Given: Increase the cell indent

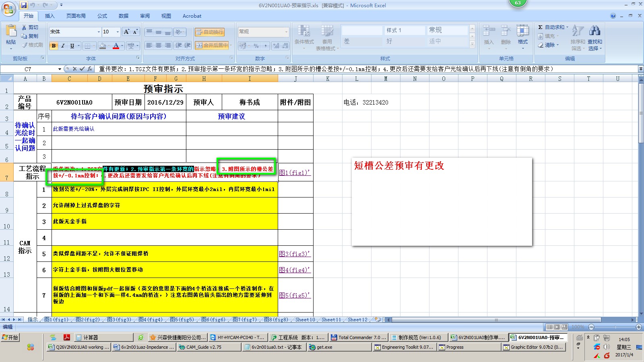Looking at the screenshot, I should [188, 45].
